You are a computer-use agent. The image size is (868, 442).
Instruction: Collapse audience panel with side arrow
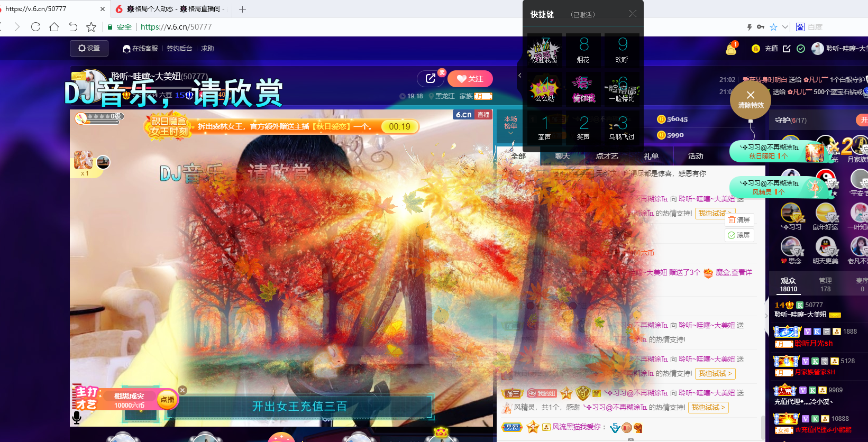766,316
